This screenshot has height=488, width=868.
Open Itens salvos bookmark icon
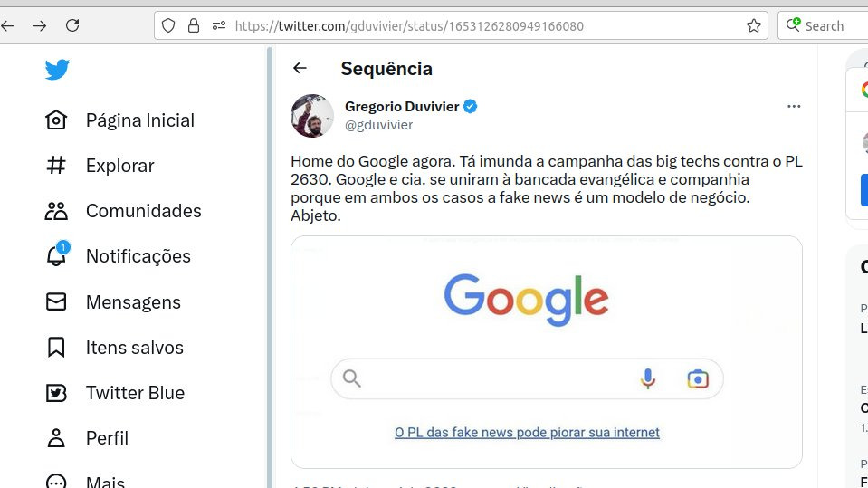tap(56, 348)
